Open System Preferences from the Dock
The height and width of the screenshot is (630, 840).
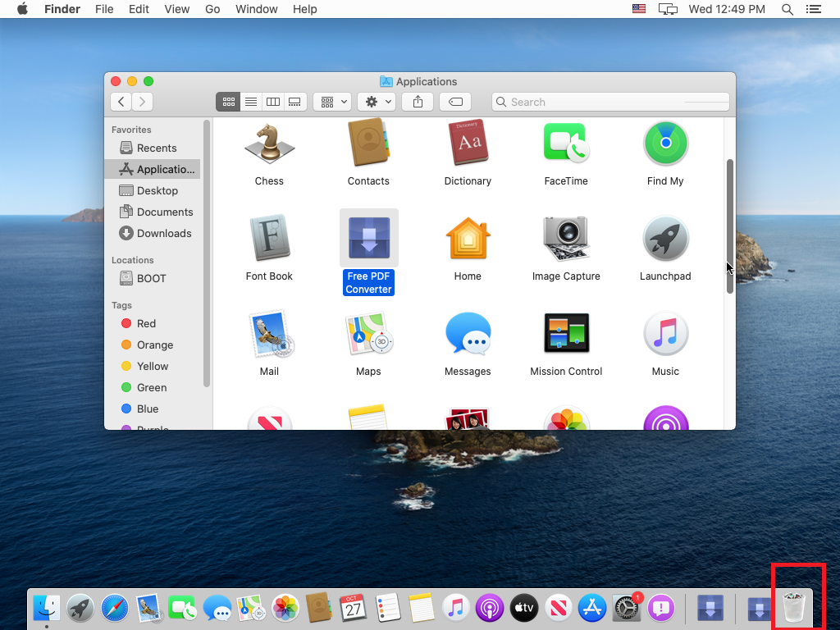tap(626, 609)
